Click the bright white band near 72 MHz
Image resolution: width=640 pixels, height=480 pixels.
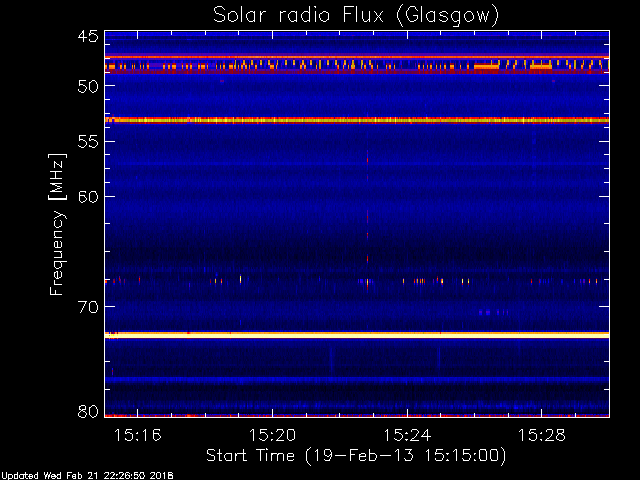(x=357, y=335)
